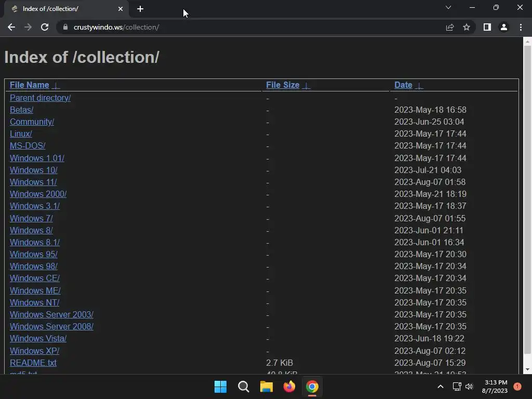532x399 pixels.
Task: Open the Windows Server 2008 folder
Action: (x=51, y=326)
